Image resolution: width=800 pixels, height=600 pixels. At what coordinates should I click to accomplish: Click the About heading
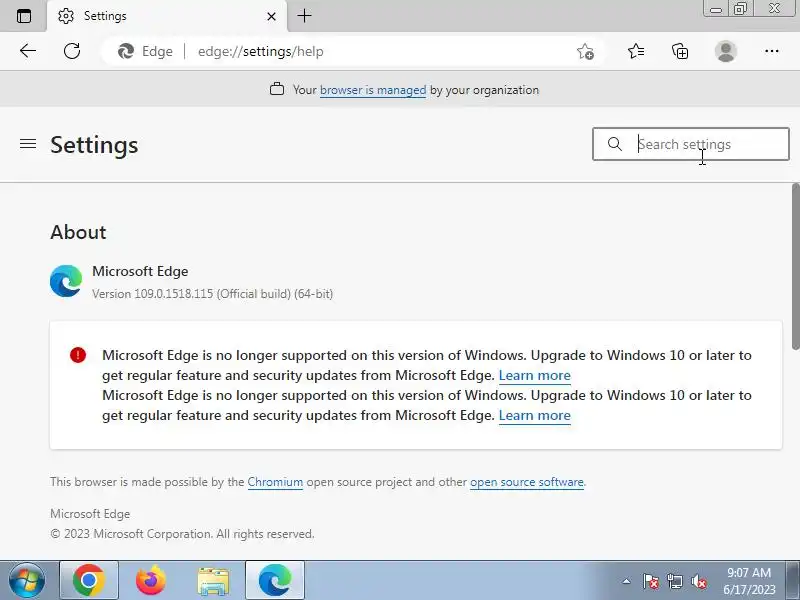coord(79,233)
